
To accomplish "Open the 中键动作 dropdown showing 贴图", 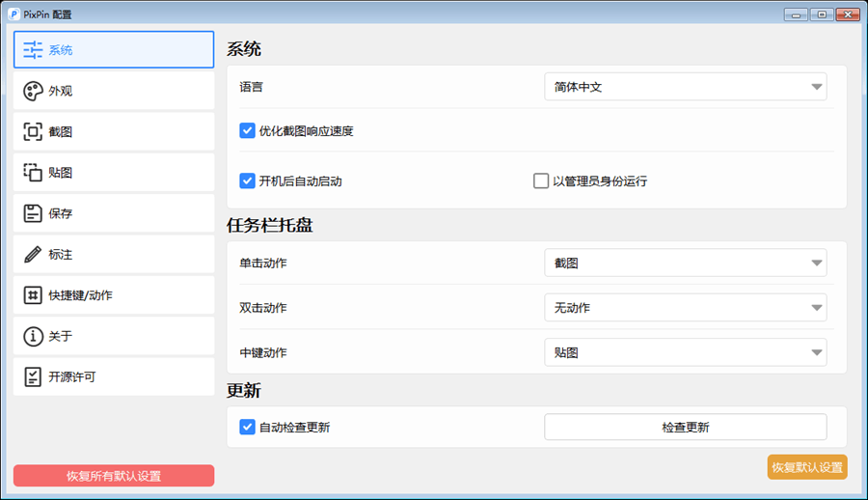I will point(686,352).
